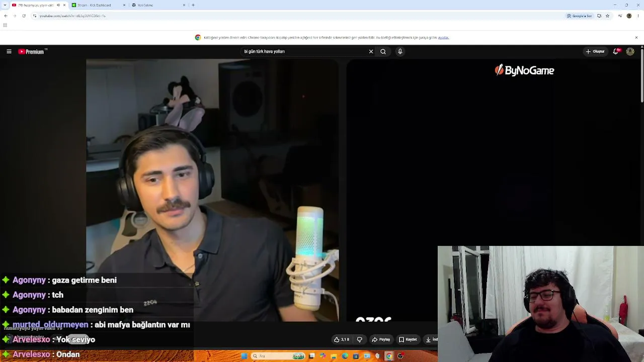The height and width of the screenshot is (362, 644).
Task: Open YouTube notifications bell
Action: coord(616,51)
